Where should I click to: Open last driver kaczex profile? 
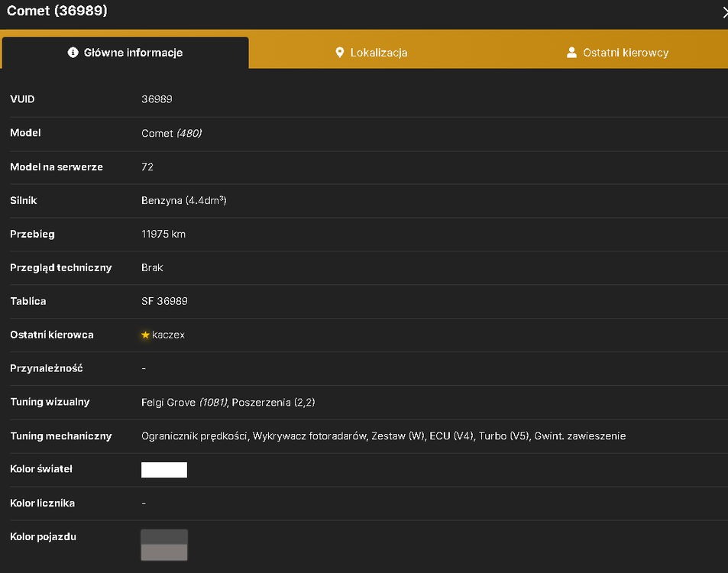(168, 335)
